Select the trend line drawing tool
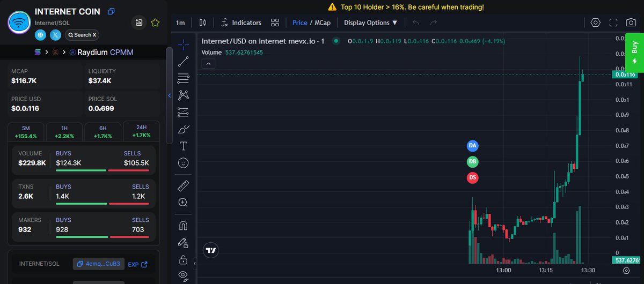Screen dimensions: 644x284 pyautogui.click(x=183, y=61)
